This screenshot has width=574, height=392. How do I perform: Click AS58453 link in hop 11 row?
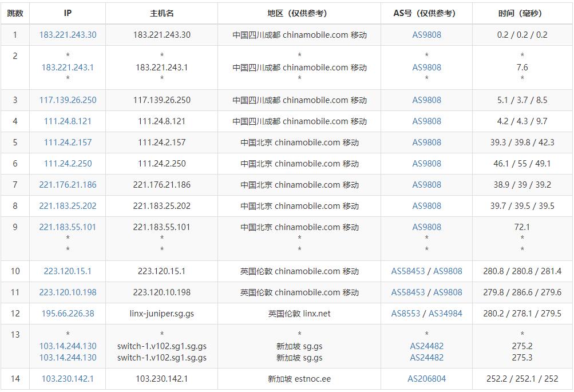pos(408,292)
